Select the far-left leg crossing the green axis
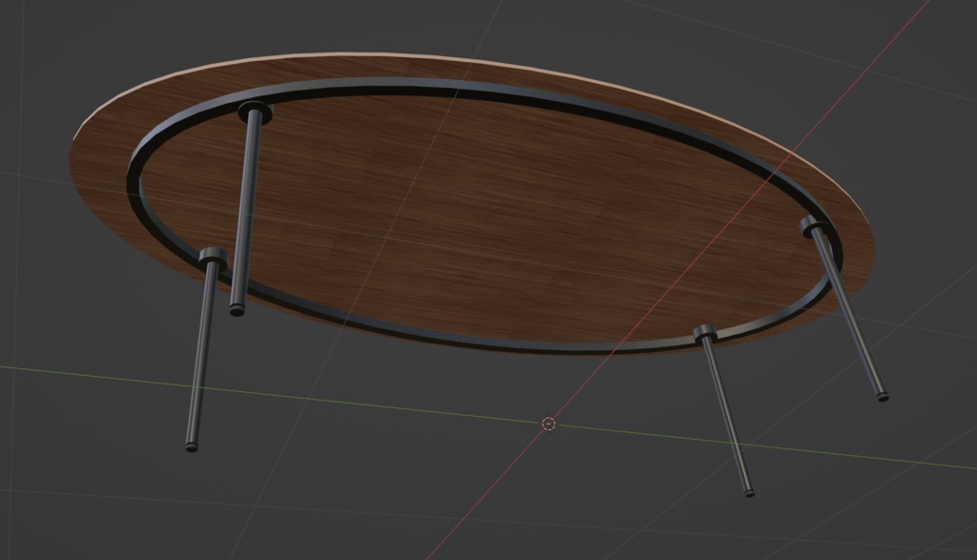977x560 pixels. tap(203, 349)
